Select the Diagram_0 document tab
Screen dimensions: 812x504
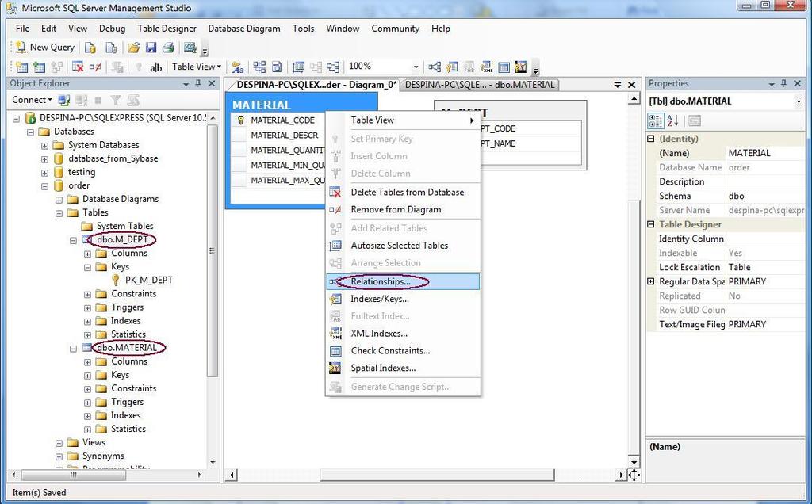coord(316,84)
